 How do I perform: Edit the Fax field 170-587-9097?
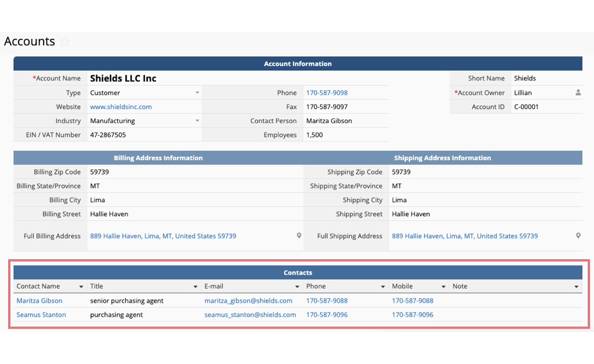(346, 107)
